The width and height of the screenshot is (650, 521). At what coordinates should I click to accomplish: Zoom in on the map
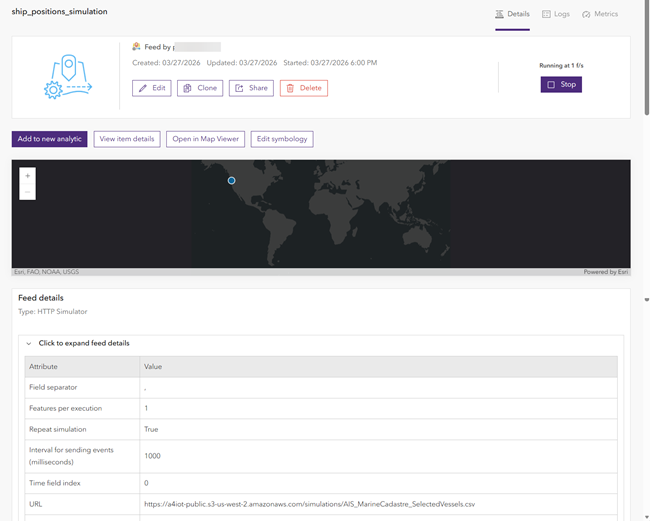pyautogui.click(x=27, y=176)
